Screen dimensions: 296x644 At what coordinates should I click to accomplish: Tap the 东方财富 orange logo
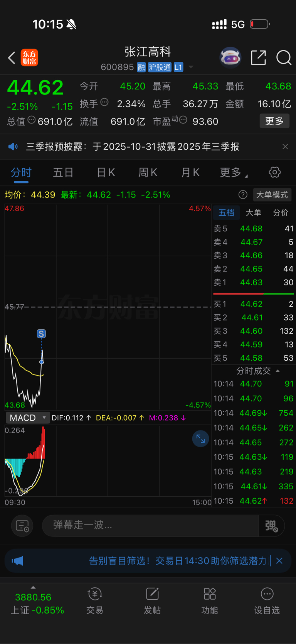coord(29,58)
